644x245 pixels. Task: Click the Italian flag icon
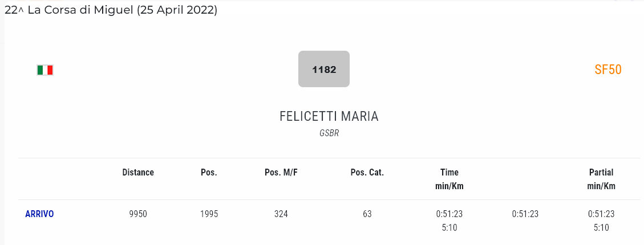click(45, 70)
